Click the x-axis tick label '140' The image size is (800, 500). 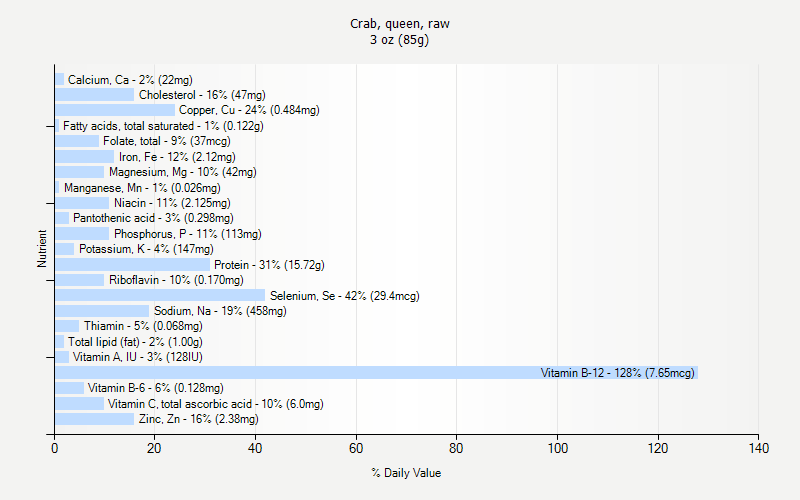(759, 448)
